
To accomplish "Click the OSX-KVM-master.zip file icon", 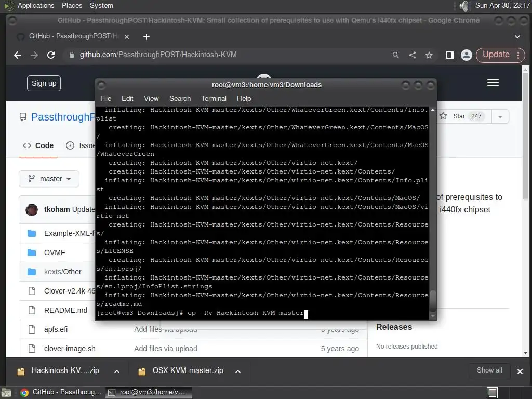I will coord(142,371).
